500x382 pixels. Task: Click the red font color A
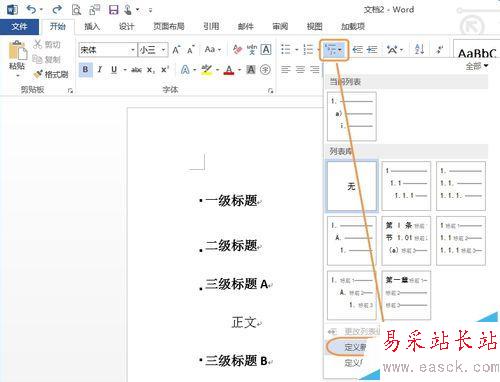229,70
